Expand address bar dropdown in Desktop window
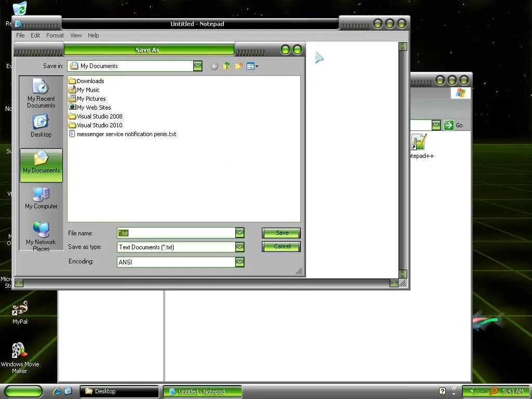The height and width of the screenshot is (399, 532). pyautogui.click(x=436, y=125)
